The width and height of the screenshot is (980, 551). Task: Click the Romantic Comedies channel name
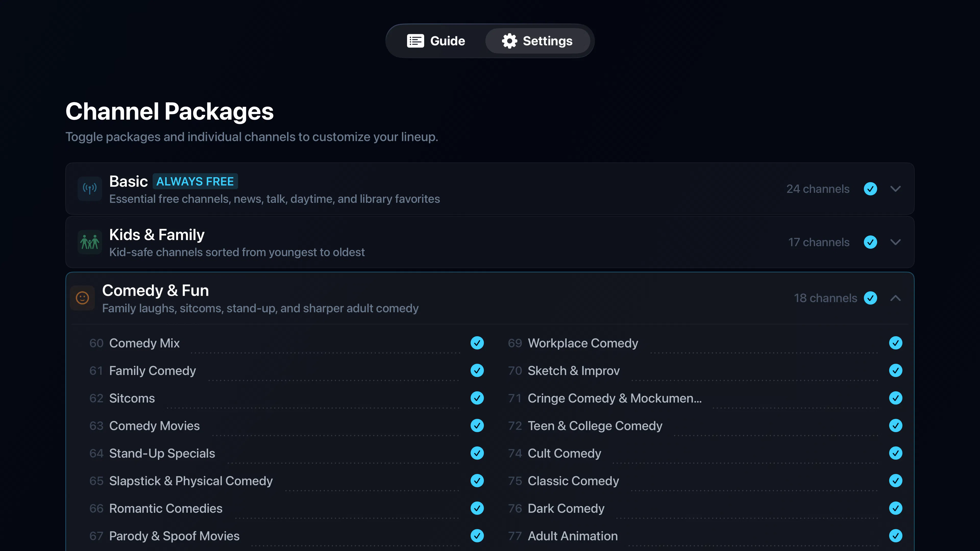pyautogui.click(x=166, y=508)
